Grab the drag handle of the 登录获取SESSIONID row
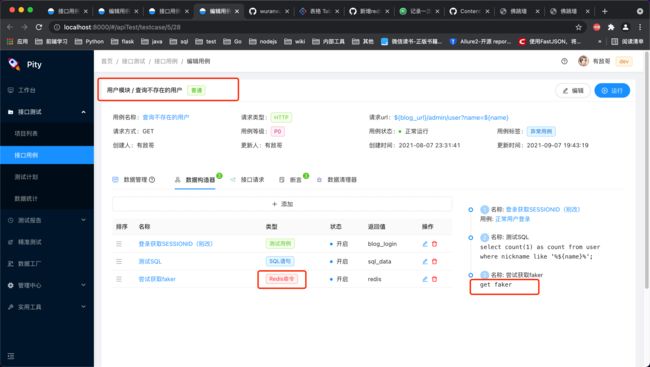This screenshot has width=650, height=367. pyautogui.click(x=119, y=244)
